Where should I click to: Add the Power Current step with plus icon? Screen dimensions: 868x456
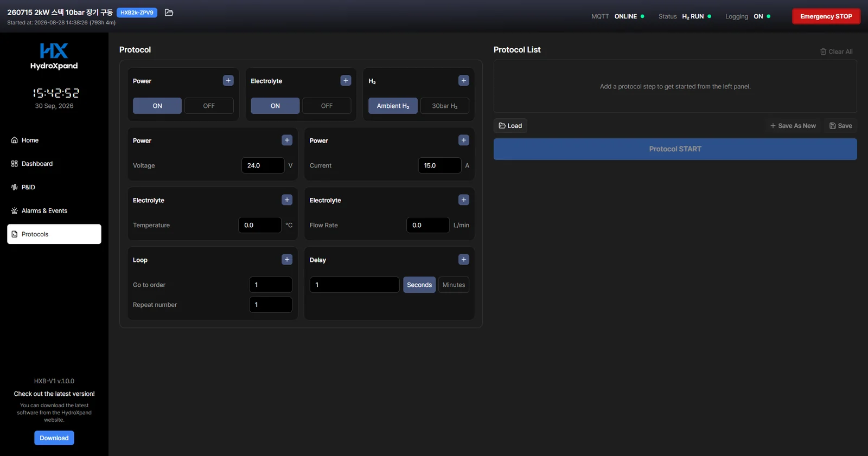(464, 140)
